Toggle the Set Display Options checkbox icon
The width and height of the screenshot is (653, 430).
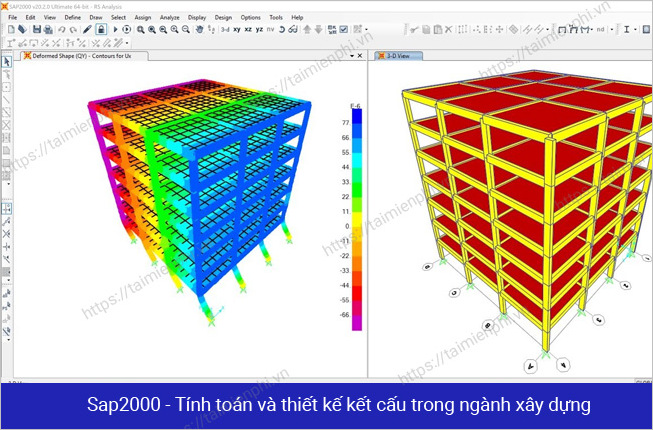344,29
